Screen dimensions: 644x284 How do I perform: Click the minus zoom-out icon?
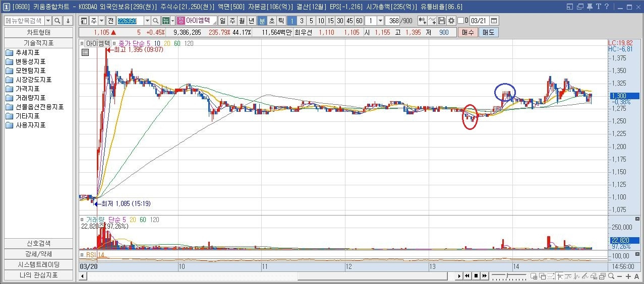[619, 276]
